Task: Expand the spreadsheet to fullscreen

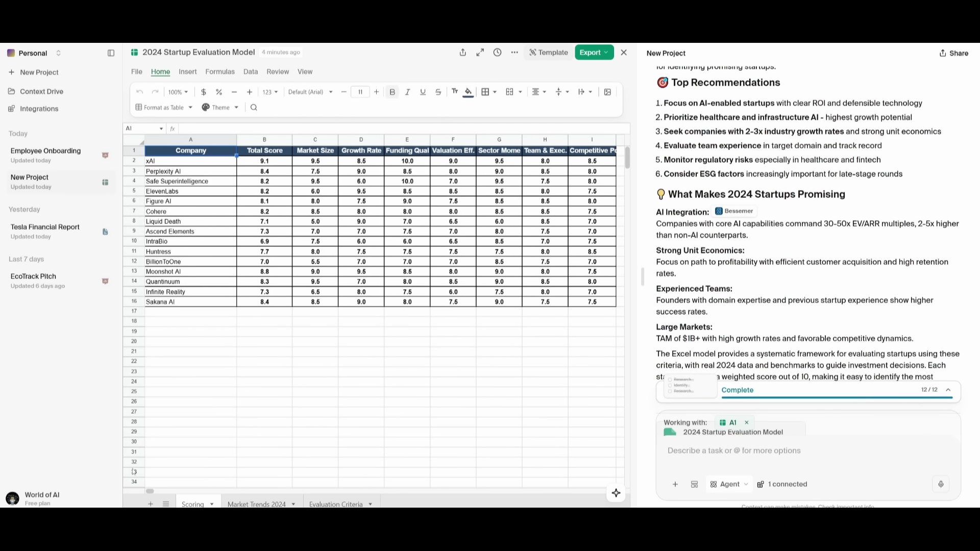Action: pyautogui.click(x=480, y=53)
